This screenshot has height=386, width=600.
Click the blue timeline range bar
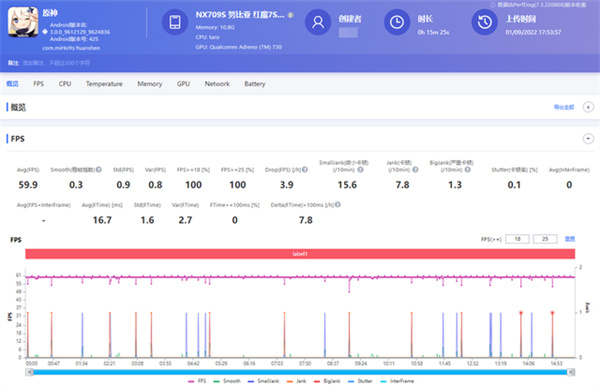(x=300, y=372)
